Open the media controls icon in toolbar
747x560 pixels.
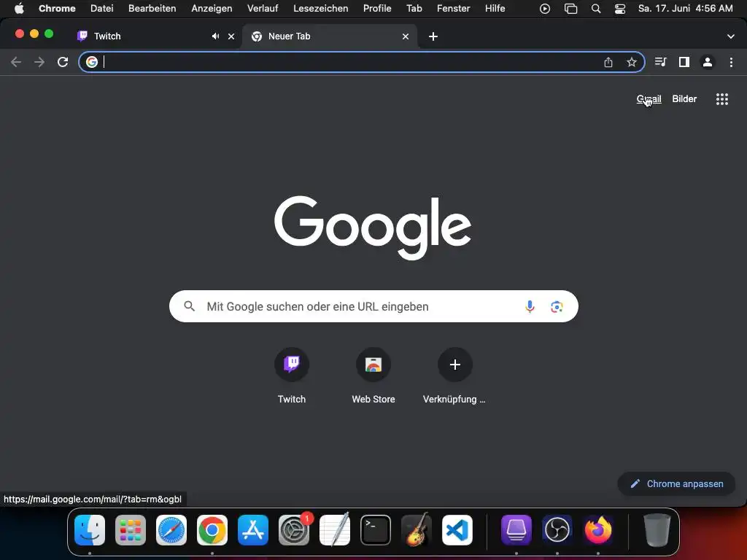tap(660, 62)
